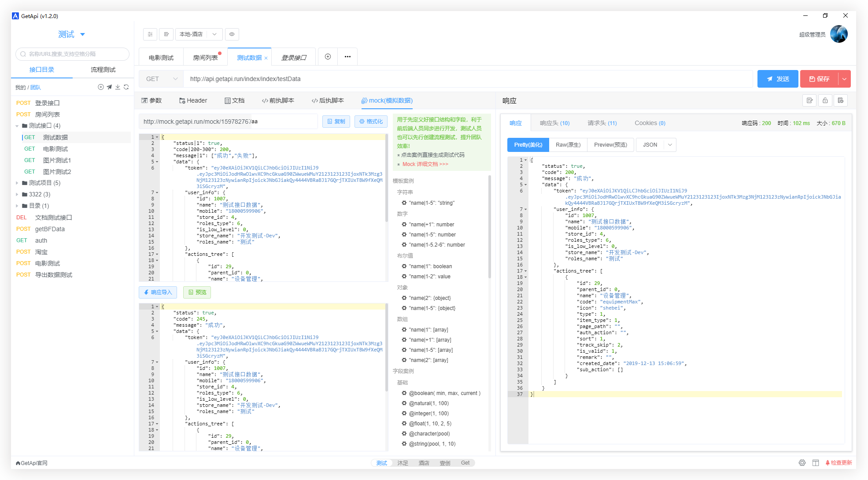Image resolution: width=868 pixels, height=480 pixels.
Task: Collapse the 测试接口 (4) folder in sidebar
Action: point(18,126)
